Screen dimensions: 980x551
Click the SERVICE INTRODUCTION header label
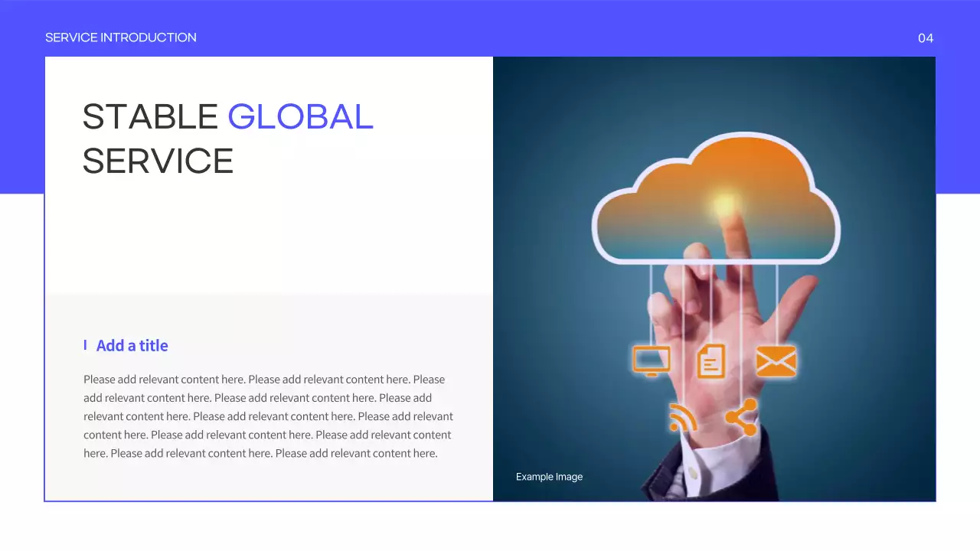tap(121, 37)
